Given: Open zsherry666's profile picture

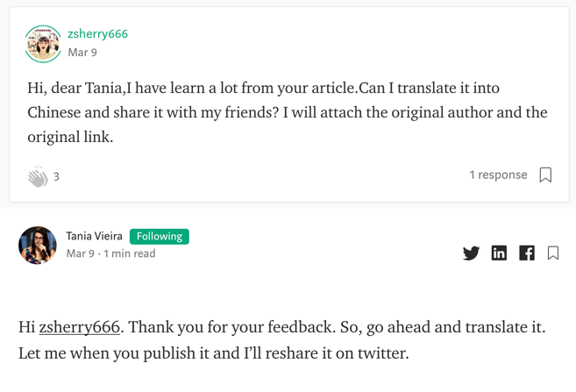Looking at the screenshot, I should point(43,43).
